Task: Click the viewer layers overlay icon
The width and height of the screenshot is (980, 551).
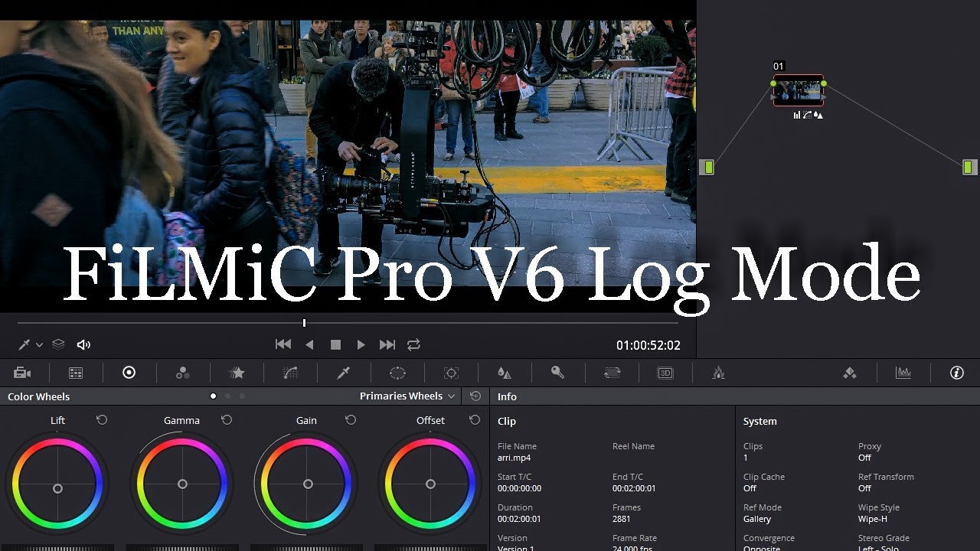Action: point(58,344)
